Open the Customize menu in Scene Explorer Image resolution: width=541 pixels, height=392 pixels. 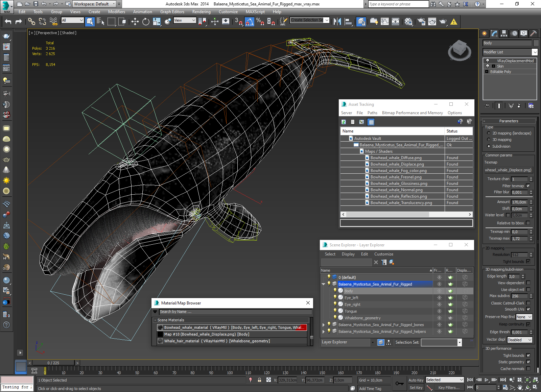click(383, 254)
